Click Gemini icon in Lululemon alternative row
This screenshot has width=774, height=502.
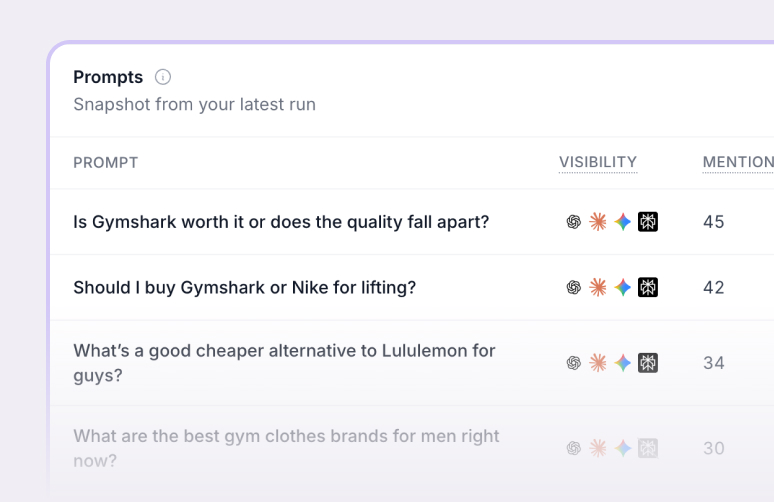[x=623, y=363]
